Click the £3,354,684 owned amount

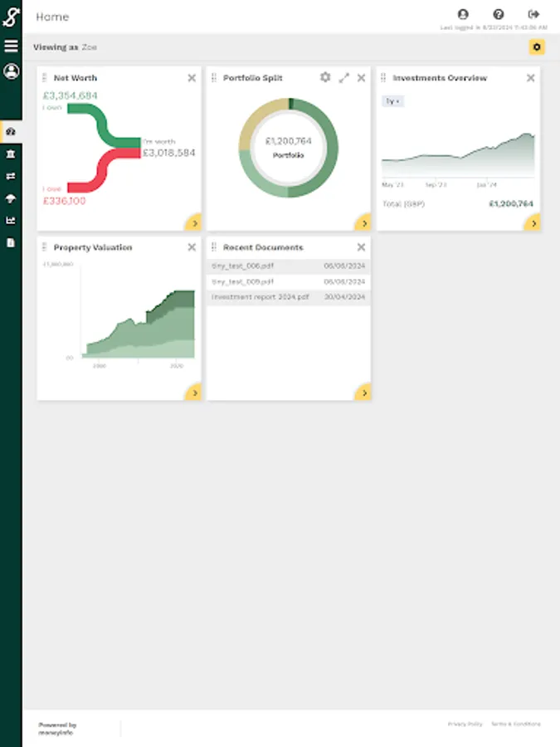70,95
